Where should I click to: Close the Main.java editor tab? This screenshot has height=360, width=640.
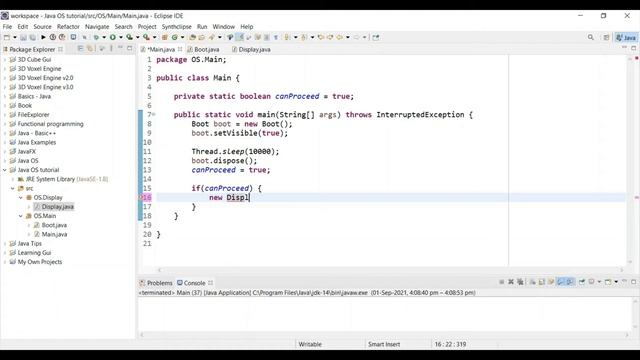(180, 49)
